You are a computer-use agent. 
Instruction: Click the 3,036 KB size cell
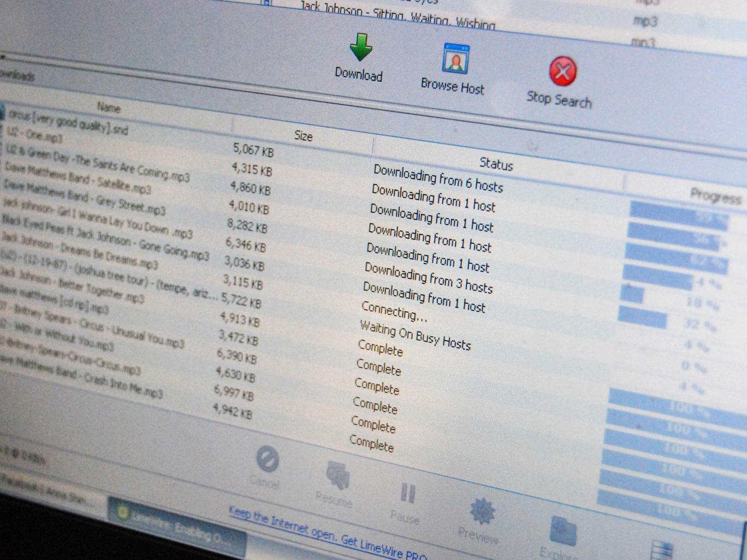(245, 264)
